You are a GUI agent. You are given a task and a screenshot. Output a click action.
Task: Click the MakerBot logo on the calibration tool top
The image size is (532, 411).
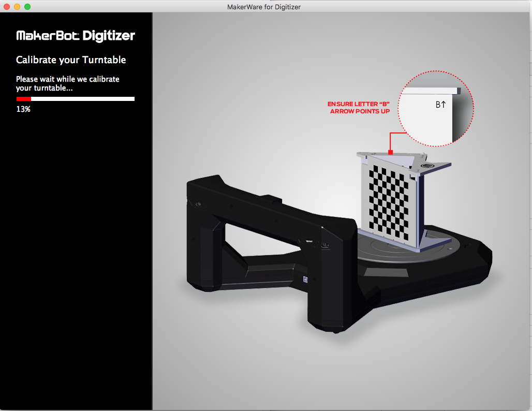(x=426, y=166)
